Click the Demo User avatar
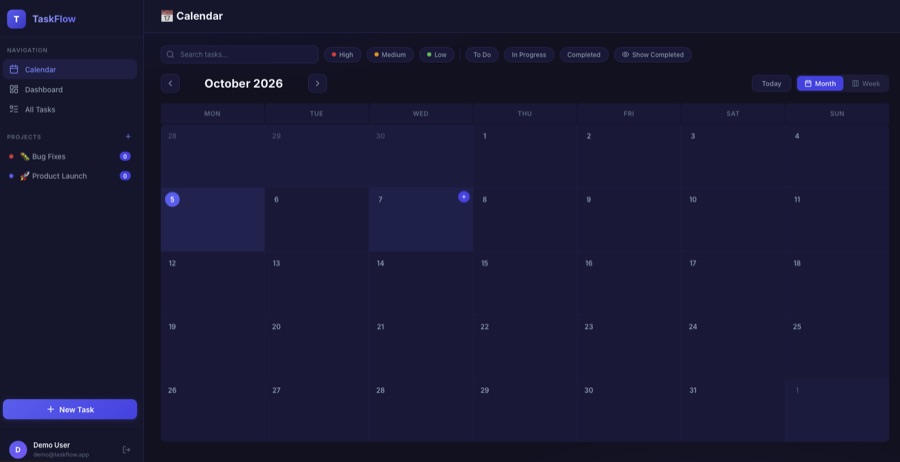 coord(18,449)
